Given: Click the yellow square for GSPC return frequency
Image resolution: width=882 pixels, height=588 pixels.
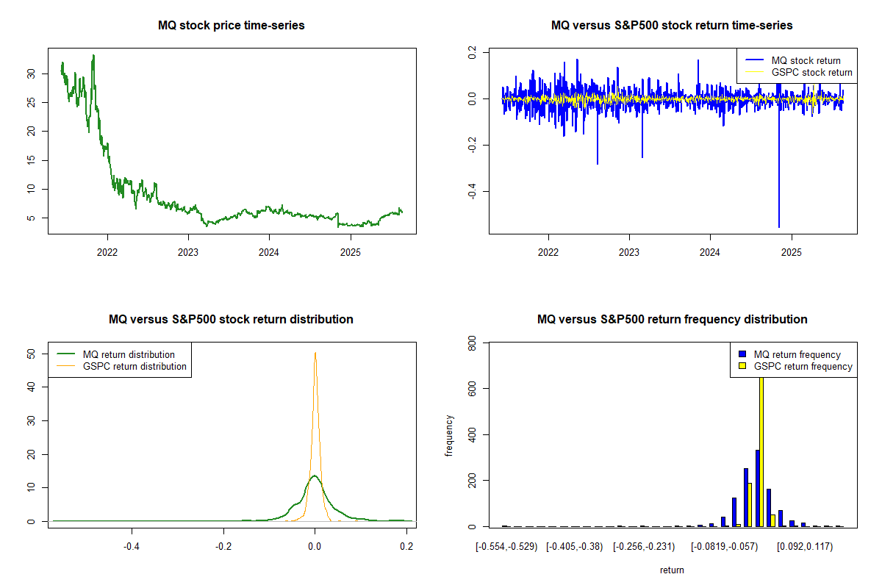Looking at the screenshot, I should tap(742, 366).
